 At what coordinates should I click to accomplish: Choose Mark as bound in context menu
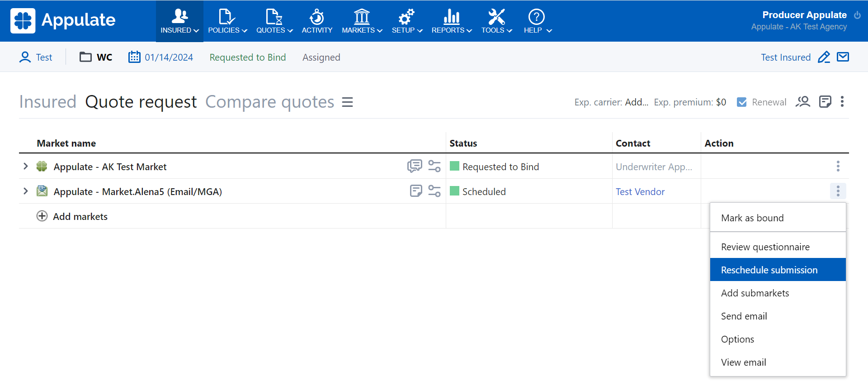[752, 218]
